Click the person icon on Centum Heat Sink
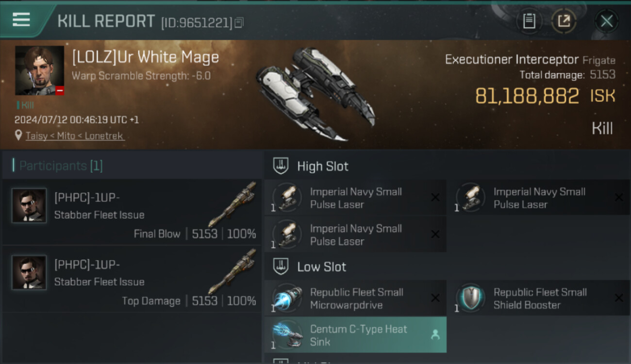 [435, 334]
